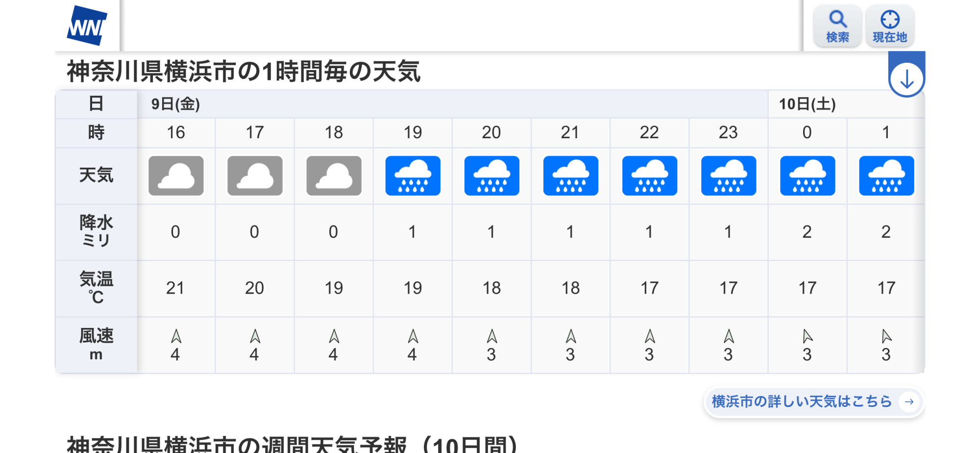The image size is (980, 453).
Task: Click the cloudy icon at 18時
Action: click(x=334, y=176)
